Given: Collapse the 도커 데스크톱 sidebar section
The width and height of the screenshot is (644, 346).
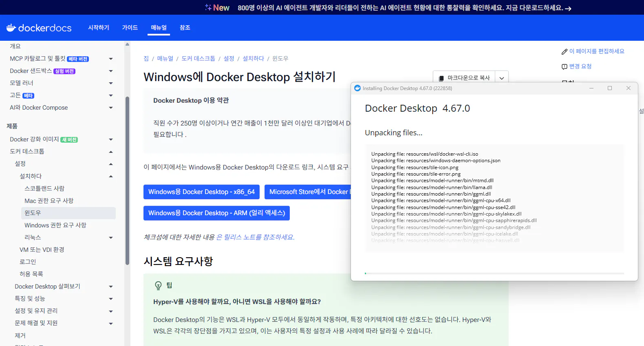Looking at the screenshot, I should point(111,152).
